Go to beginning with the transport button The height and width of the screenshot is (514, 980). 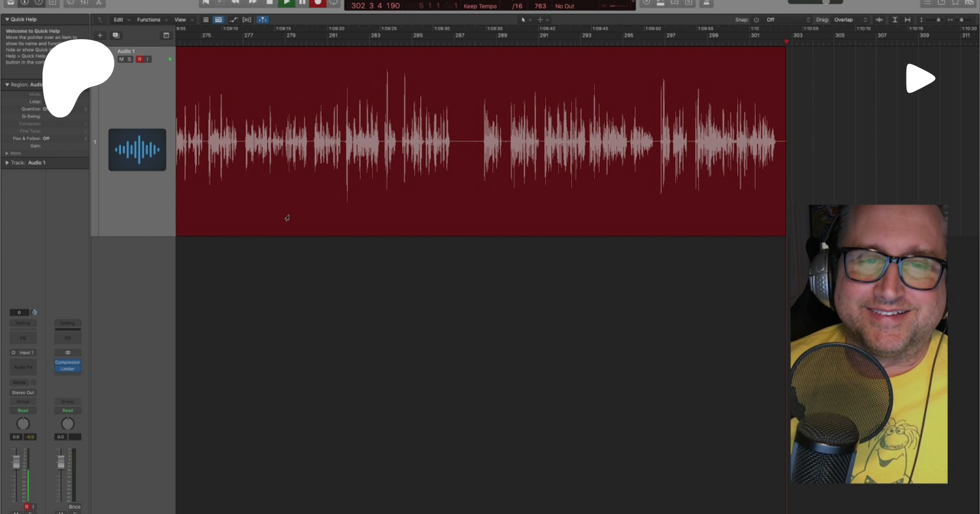[x=206, y=3]
